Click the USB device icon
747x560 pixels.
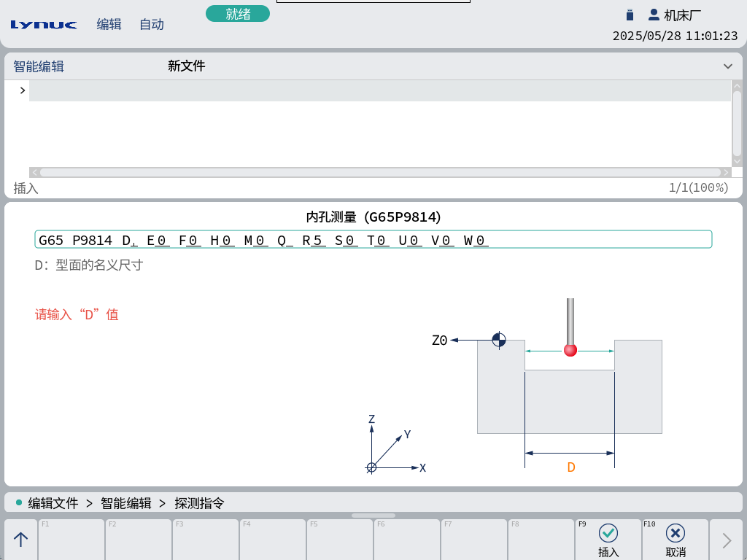coord(630,15)
